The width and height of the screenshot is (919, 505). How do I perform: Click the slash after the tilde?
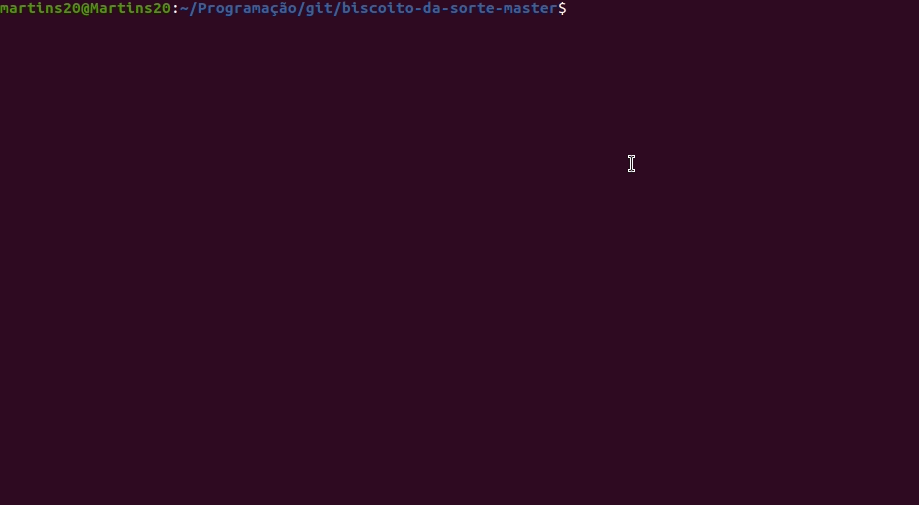pyautogui.click(x=193, y=8)
